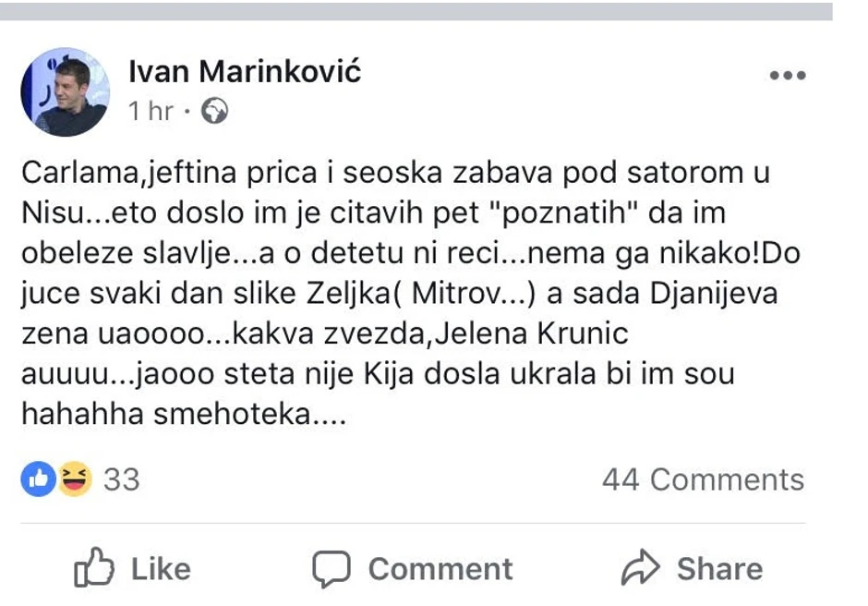
Task: Click Ivan Marinković's profile picture
Action: point(65,92)
